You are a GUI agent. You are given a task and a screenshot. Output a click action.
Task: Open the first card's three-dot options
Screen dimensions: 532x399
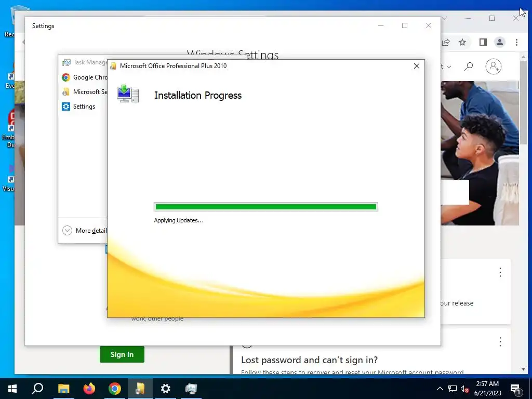[x=500, y=272]
